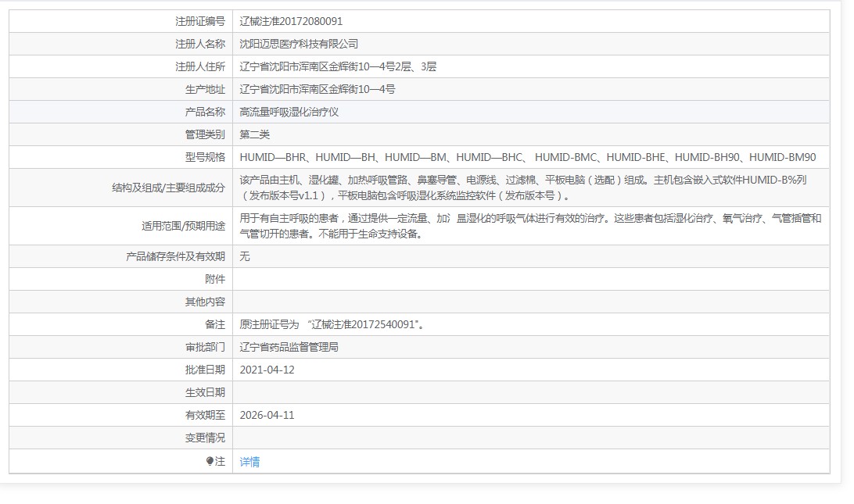Click the 结构及组成/主要组成成分 label
This screenshot has width=854, height=504.
click(x=168, y=188)
